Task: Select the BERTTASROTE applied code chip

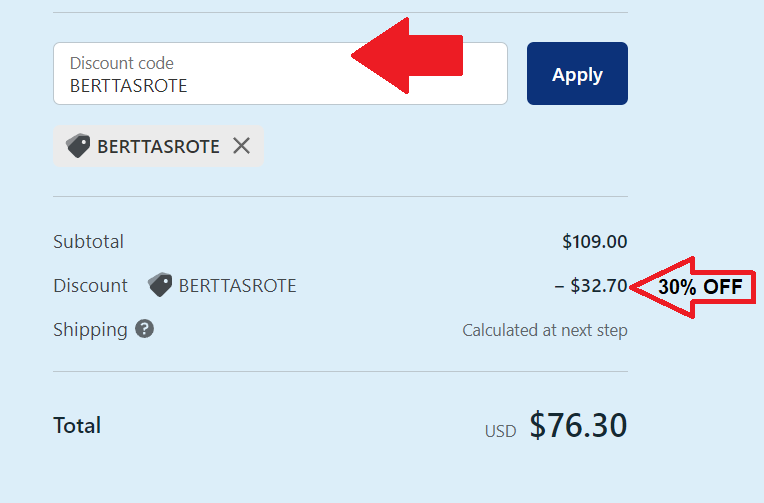Action: 158,146
